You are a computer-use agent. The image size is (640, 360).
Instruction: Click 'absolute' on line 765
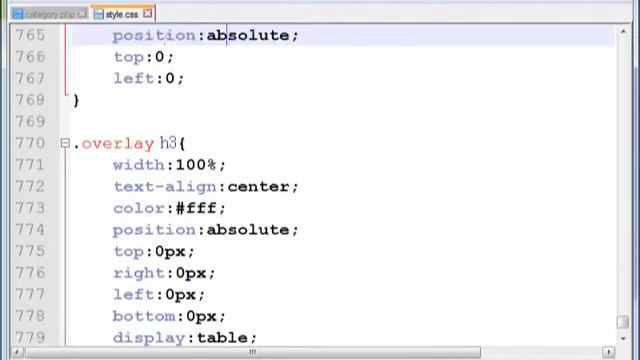pyautogui.click(x=248, y=35)
